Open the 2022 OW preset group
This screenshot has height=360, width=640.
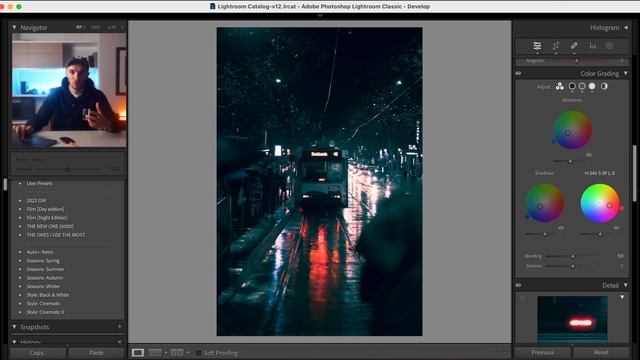pyautogui.click(x=36, y=200)
